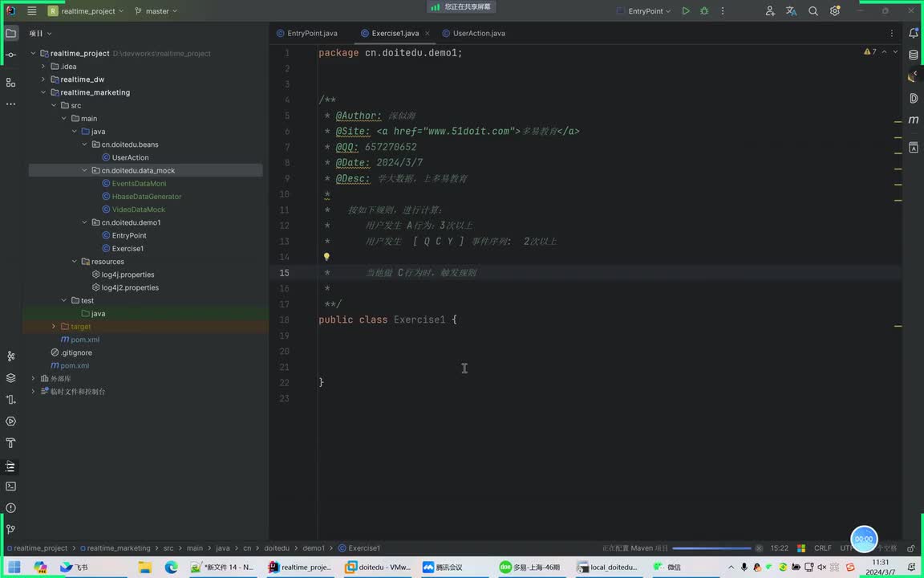Run the EntryPoint configuration
The height and width of the screenshot is (578, 924).
tap(685, 10)
